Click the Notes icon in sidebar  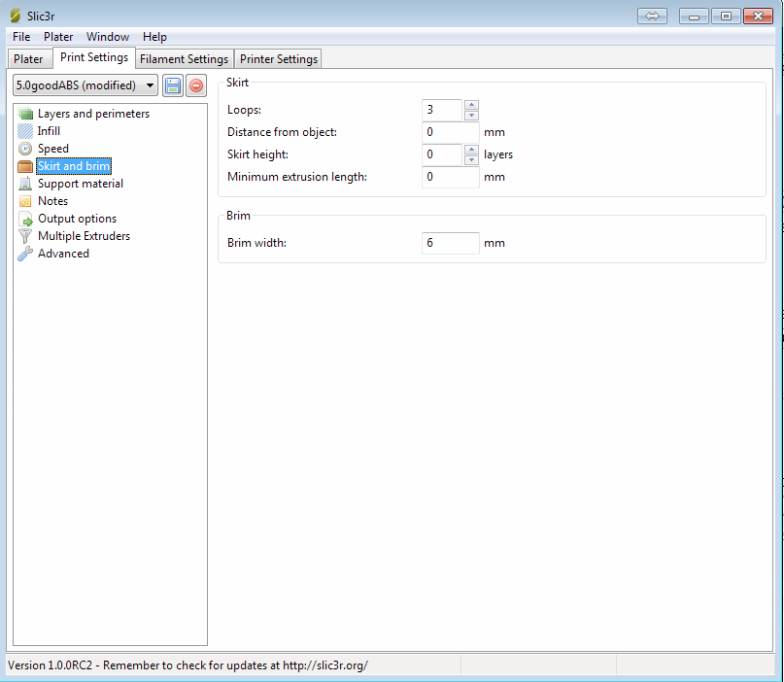[25, 201]
